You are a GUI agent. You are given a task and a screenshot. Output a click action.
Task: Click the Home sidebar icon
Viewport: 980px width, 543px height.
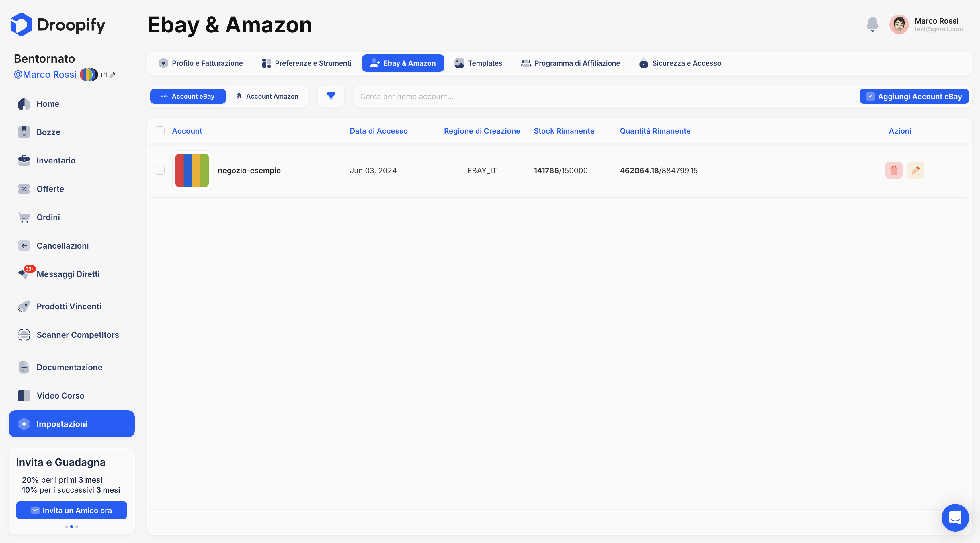click(x=24, y=104)
